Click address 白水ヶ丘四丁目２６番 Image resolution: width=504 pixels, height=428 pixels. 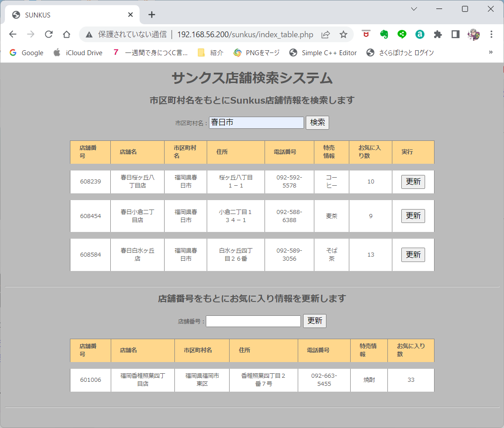point(236,255)
